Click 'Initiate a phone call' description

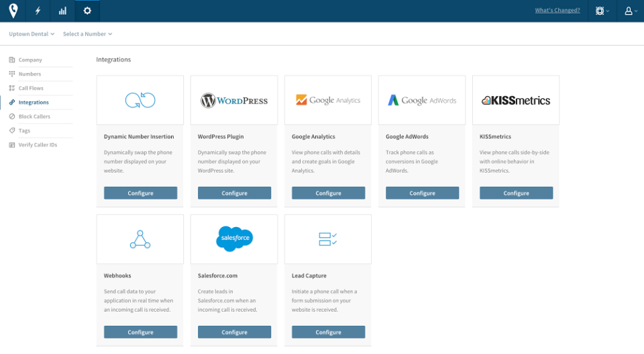(325, 300)
